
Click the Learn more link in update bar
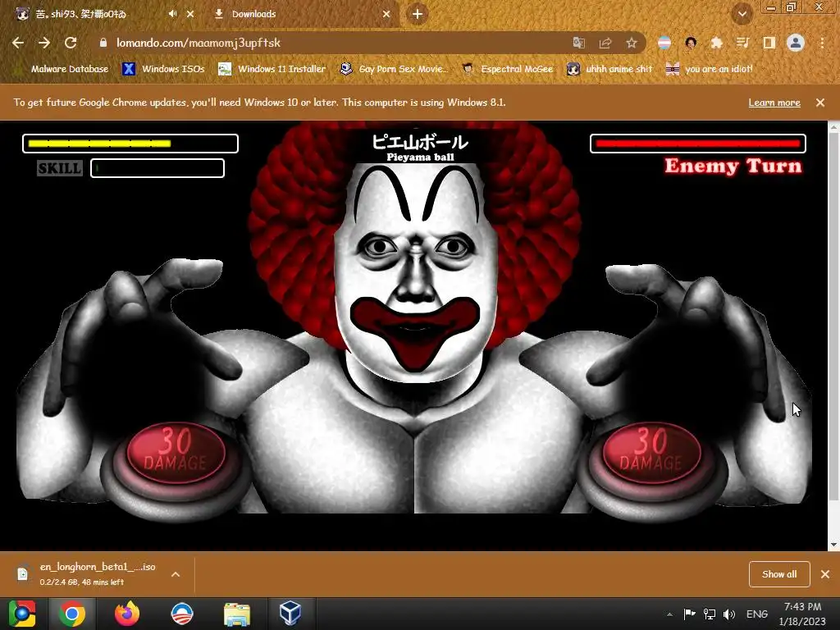774,103
